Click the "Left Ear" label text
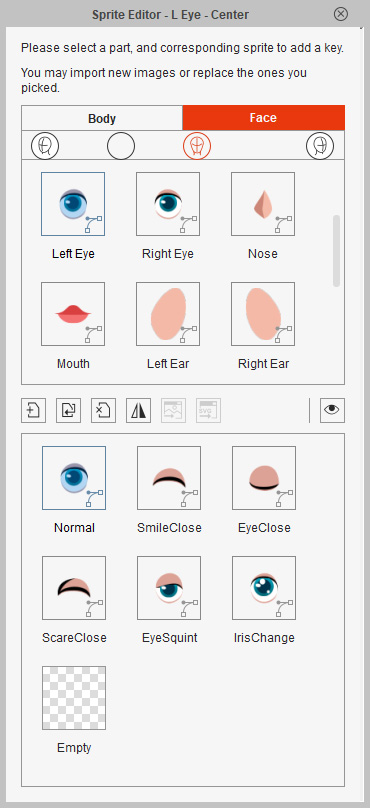Image resolution: width=370 pixels, height=808 pixels. tap(168, 364)
